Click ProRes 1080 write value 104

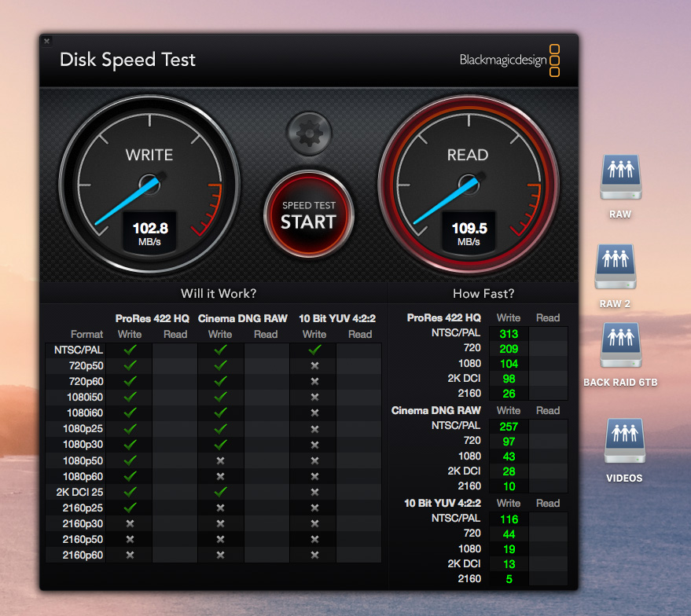509,364
